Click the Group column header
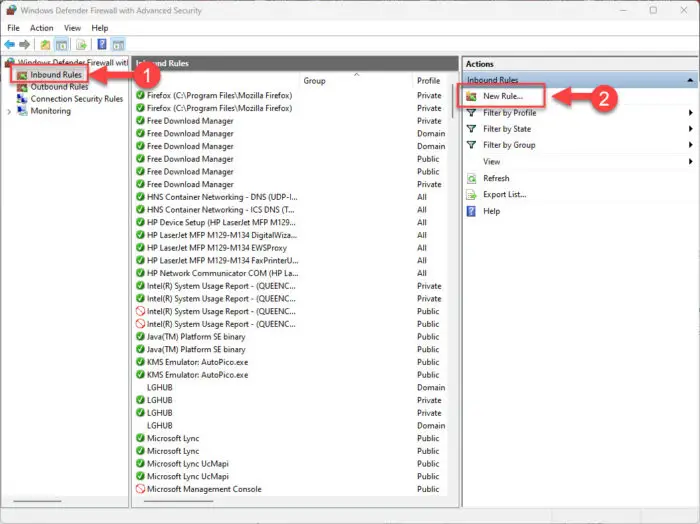The width and height of the screenshot is (700, 524). click(314, 81)
